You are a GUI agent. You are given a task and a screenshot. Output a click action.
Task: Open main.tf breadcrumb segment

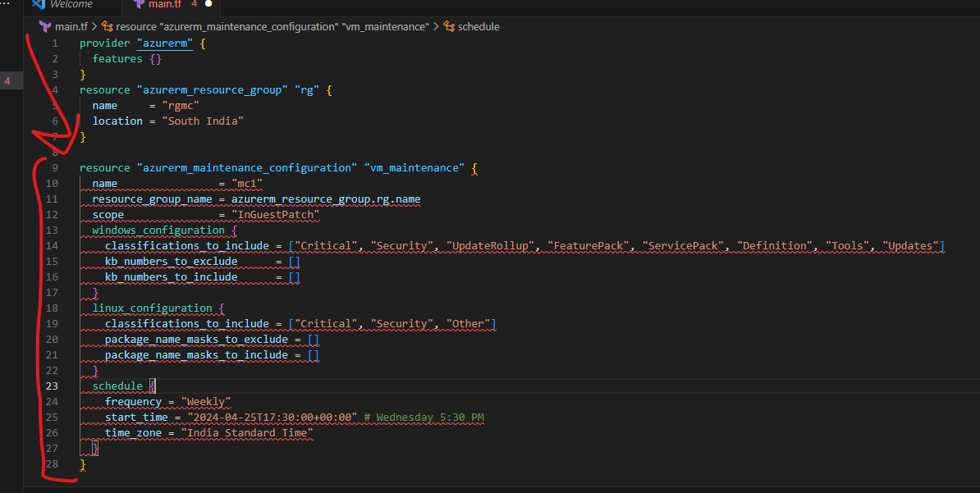pos(71,26)
